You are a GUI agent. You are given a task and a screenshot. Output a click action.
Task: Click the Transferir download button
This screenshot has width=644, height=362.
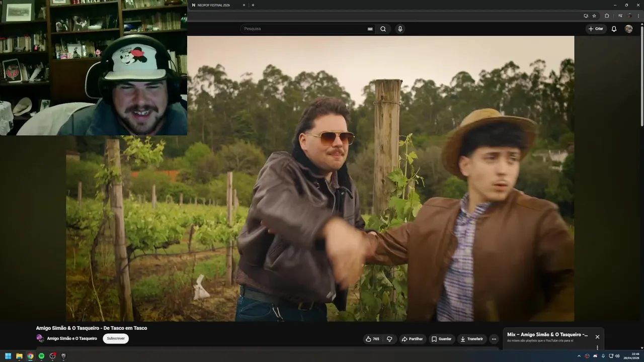click(472, 339)
